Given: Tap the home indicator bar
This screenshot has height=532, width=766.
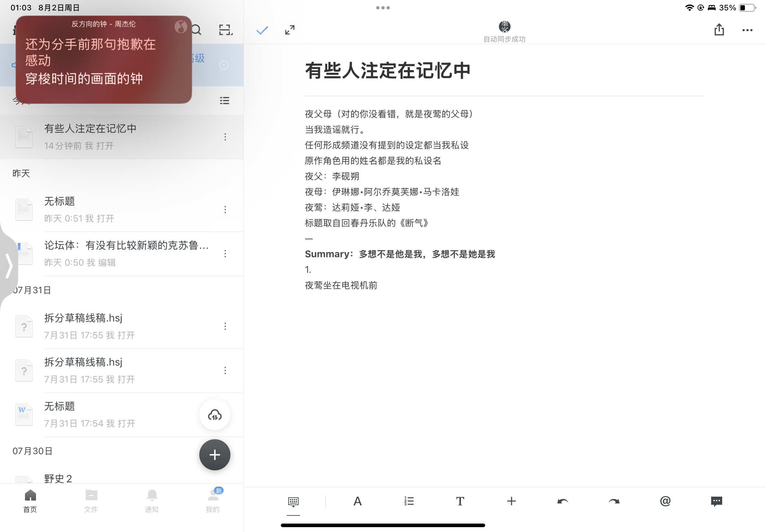Looking at the screenshot, I should (x=383, y=525).
